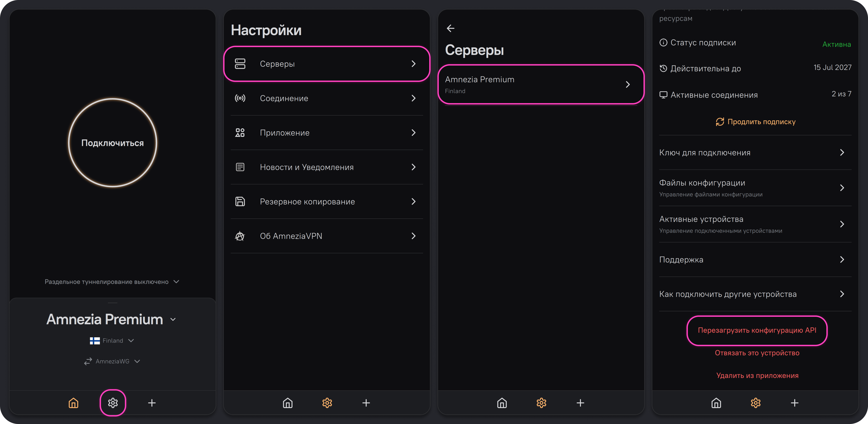Click the Статус подписки info icon
Image resolution: width=868 pixels, height=424 pixels.
point(663,43)
